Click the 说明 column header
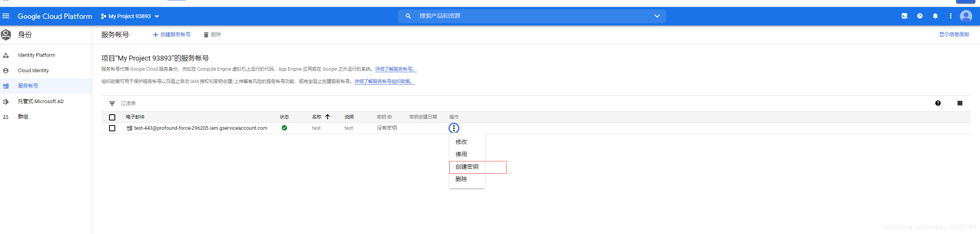This screenshot has width=980, height=234. [x=349, y=117]
